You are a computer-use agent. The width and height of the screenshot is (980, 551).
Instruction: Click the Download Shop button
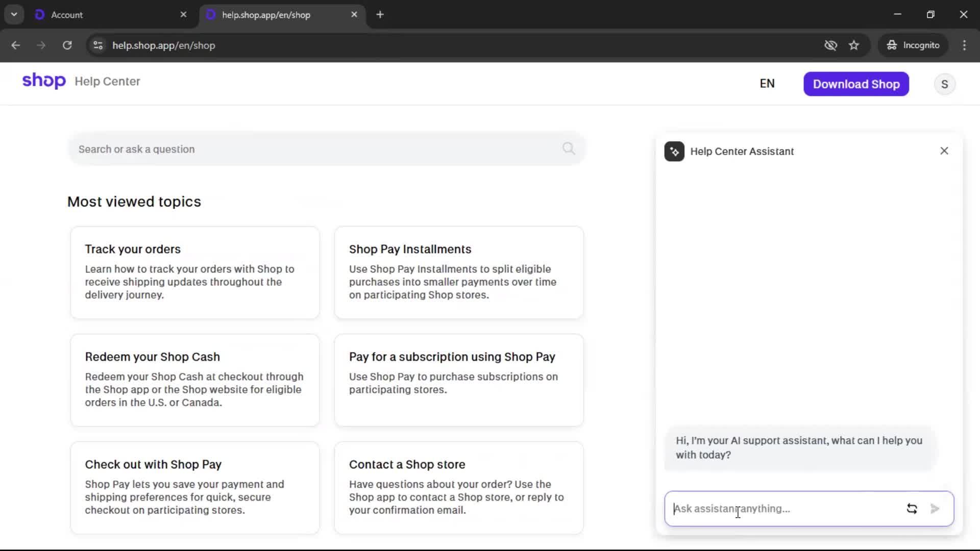point(856,84)
